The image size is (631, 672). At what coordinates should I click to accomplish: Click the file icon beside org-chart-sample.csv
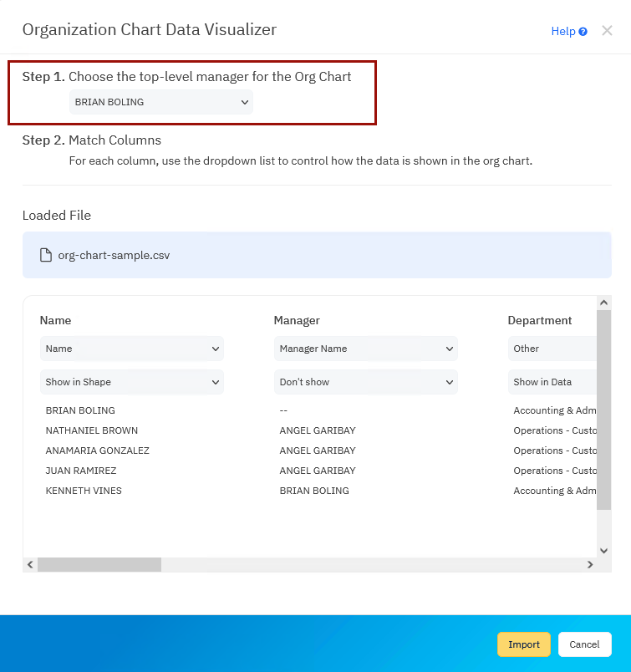46,254
